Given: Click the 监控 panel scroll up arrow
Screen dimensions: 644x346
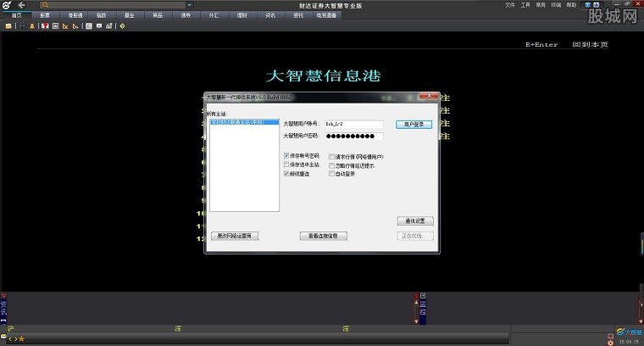Looking at the screenshot, I should [416, 302].
